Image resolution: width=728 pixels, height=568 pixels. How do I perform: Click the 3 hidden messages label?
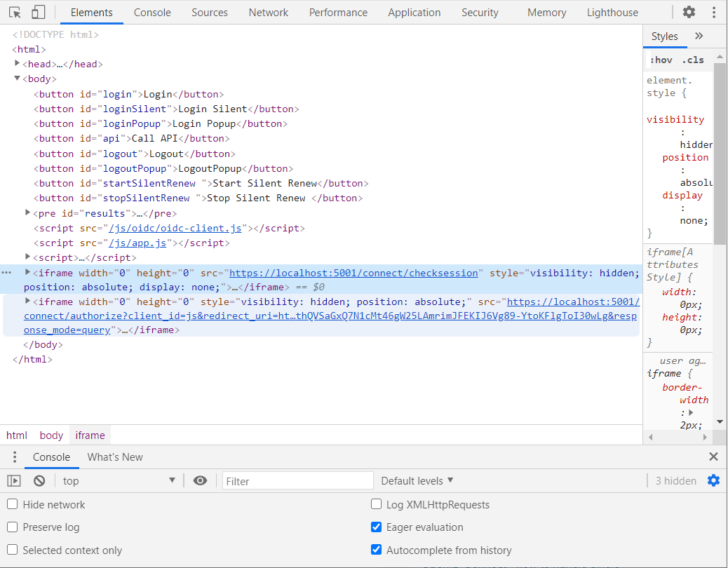coord(675,481)
